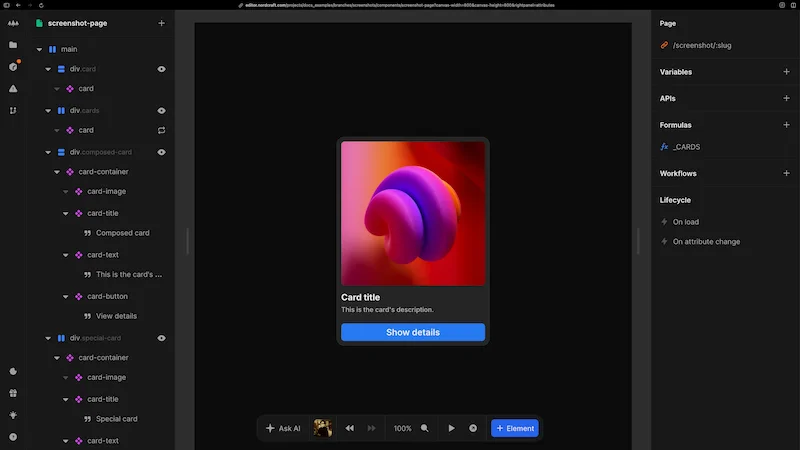Open the packages cube icon with orange dot
Viewport: 800px width, 450px height.
coord(13,67)
